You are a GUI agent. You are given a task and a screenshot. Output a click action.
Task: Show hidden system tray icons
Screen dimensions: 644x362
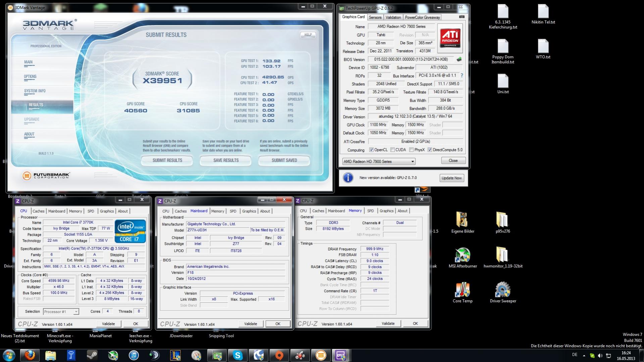point(584,355)
